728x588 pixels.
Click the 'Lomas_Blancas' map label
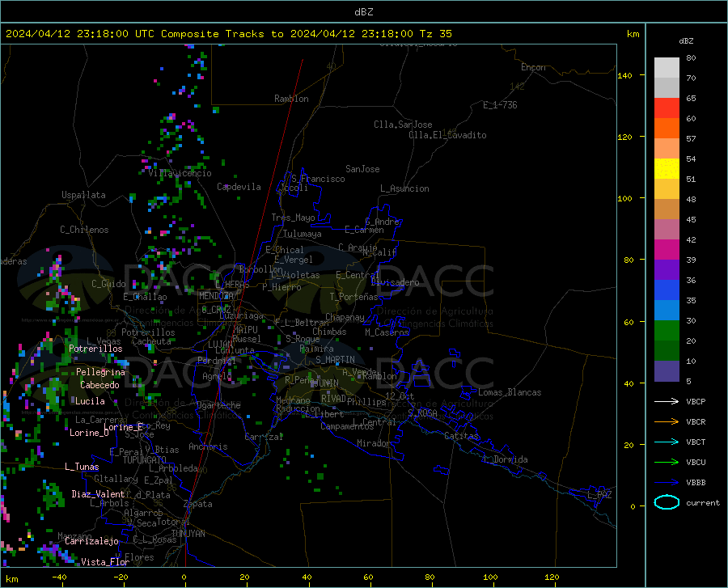[x=510, y=392]
